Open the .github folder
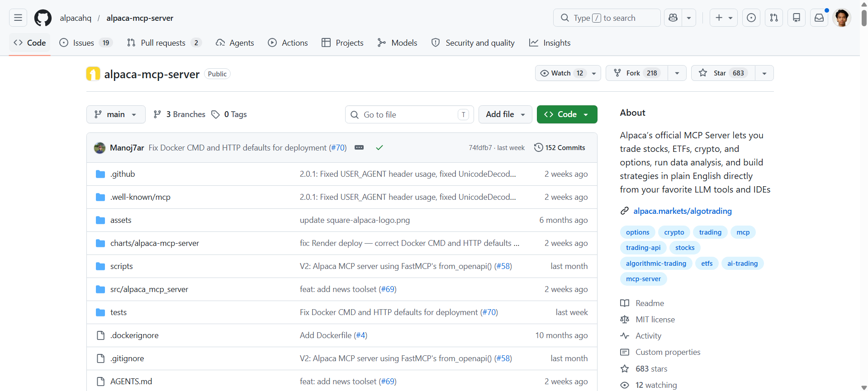 point(123,174)
